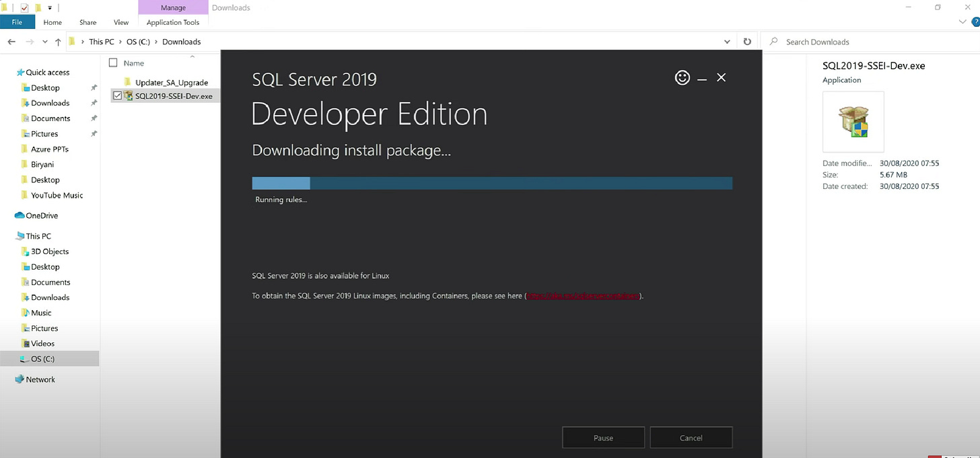Pause the SQL Server package download
Viewport: 980px width, 458px height.
(603, 438)
